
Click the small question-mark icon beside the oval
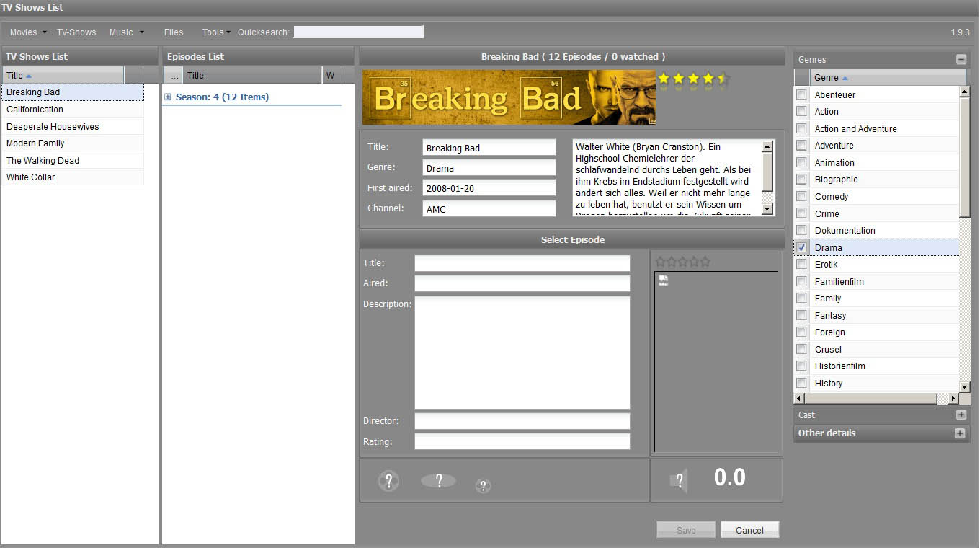[x=483, y=486]
